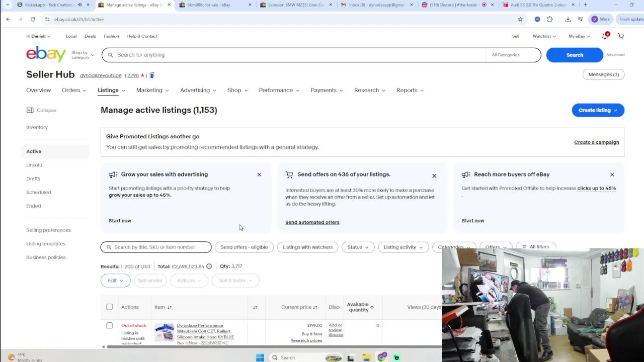Click the Create listing button
Screen dimensions: 644x362
click(x=598, y=110)
